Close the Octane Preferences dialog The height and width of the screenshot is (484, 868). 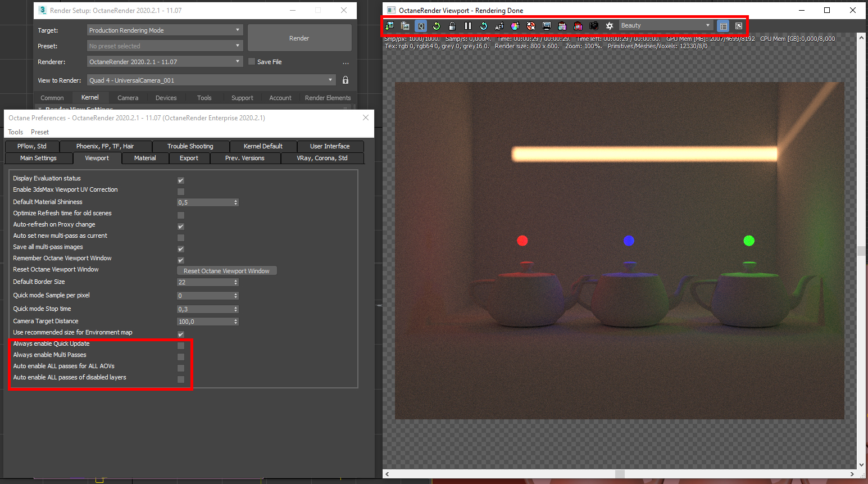366,117
